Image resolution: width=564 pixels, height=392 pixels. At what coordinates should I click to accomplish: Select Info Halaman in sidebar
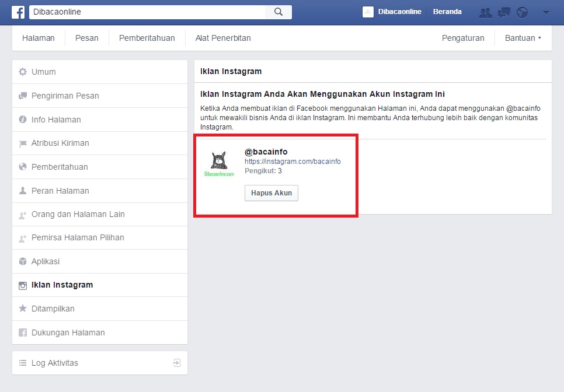(x=100, y=120)
